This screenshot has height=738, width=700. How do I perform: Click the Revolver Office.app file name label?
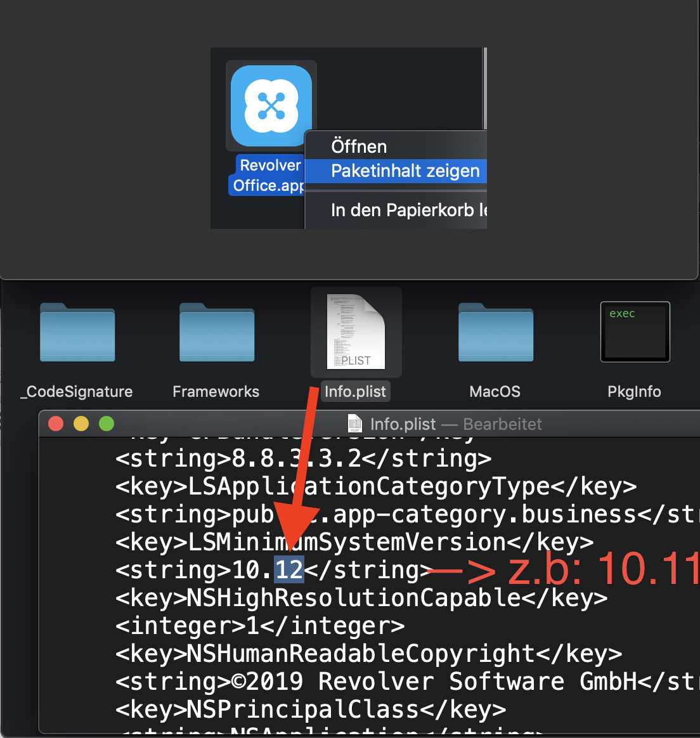268,175
